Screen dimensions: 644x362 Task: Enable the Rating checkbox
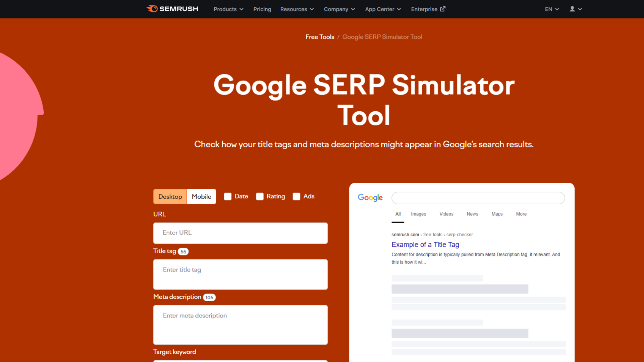coord(260,196)
